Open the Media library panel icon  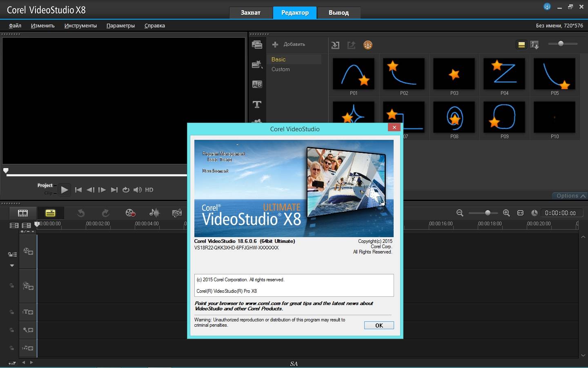(257, 45)
